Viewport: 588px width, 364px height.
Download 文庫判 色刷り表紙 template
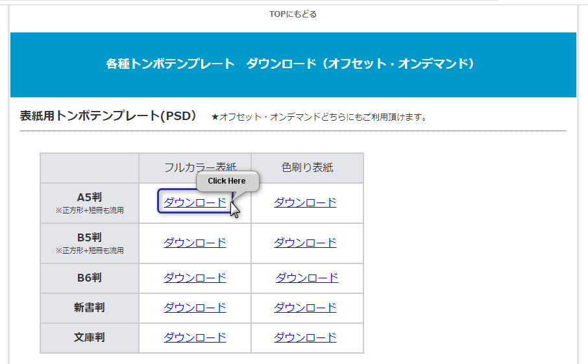point(305,337)
